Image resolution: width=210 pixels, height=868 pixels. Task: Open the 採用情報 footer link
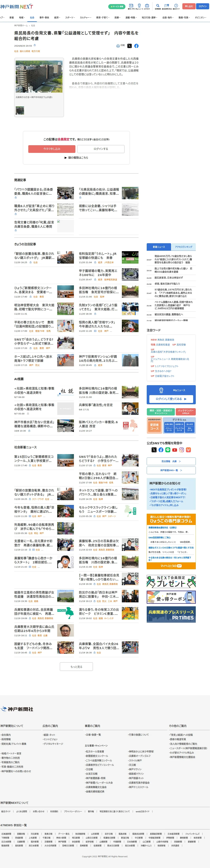6,739
